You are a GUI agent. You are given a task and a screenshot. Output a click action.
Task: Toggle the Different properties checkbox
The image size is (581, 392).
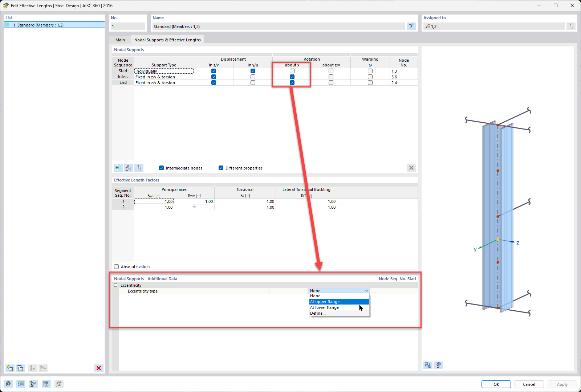(221, 168)
